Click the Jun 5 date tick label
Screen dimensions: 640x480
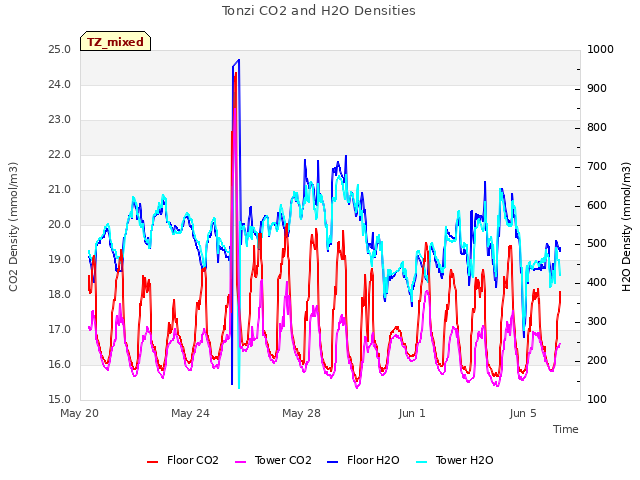pyautogui.click(x=523, y=413)
